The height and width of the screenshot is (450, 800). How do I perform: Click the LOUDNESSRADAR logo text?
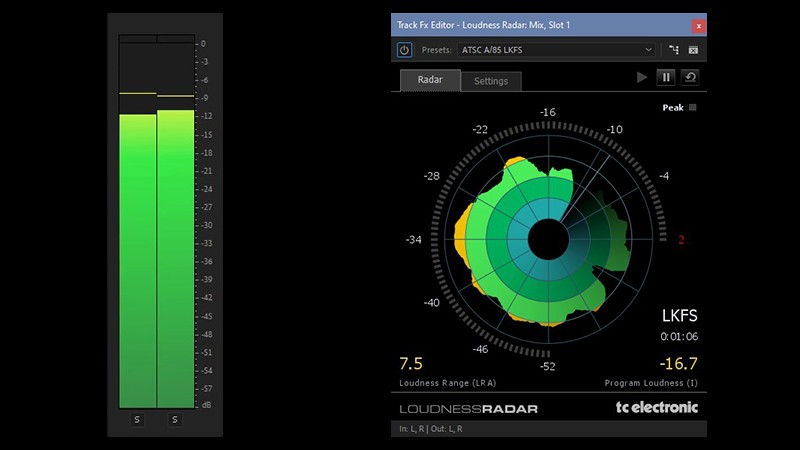468,409
